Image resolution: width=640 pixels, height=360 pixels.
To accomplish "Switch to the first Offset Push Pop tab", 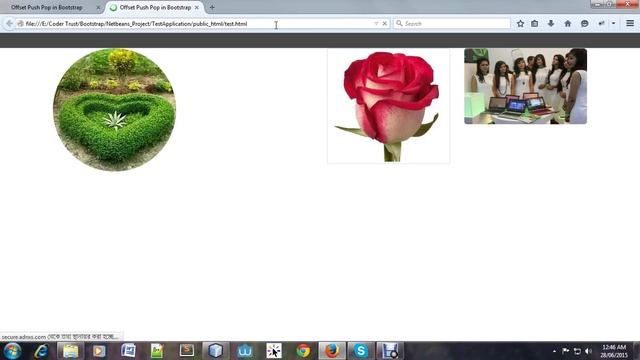I will (x=47, y=7).
